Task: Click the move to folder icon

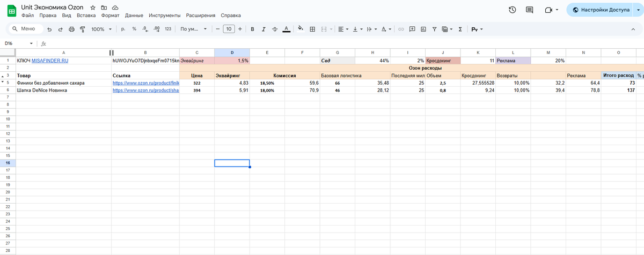Action: (x=104, y=8)
